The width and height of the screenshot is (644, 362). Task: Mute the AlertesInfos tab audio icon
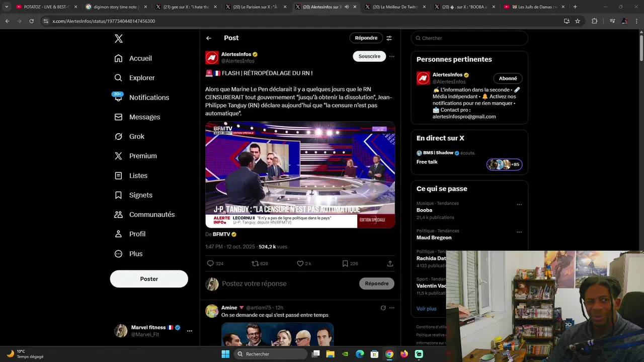[x=347, y=7]
